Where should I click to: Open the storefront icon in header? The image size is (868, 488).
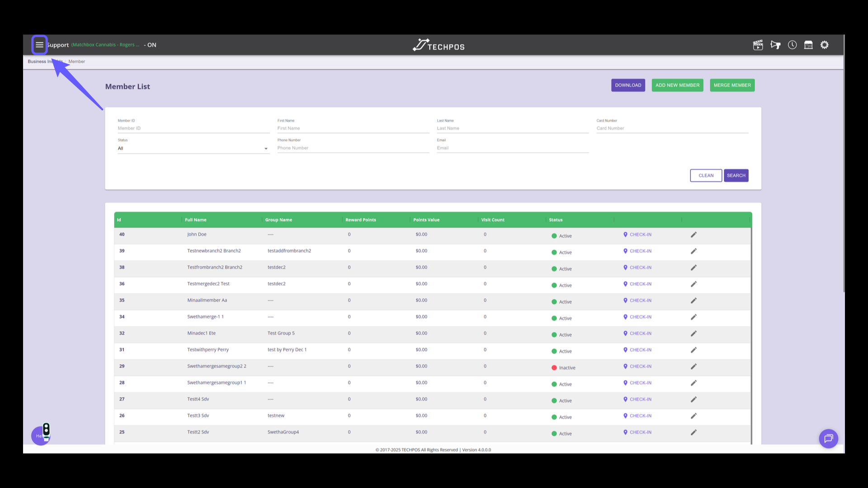[808, 45]
